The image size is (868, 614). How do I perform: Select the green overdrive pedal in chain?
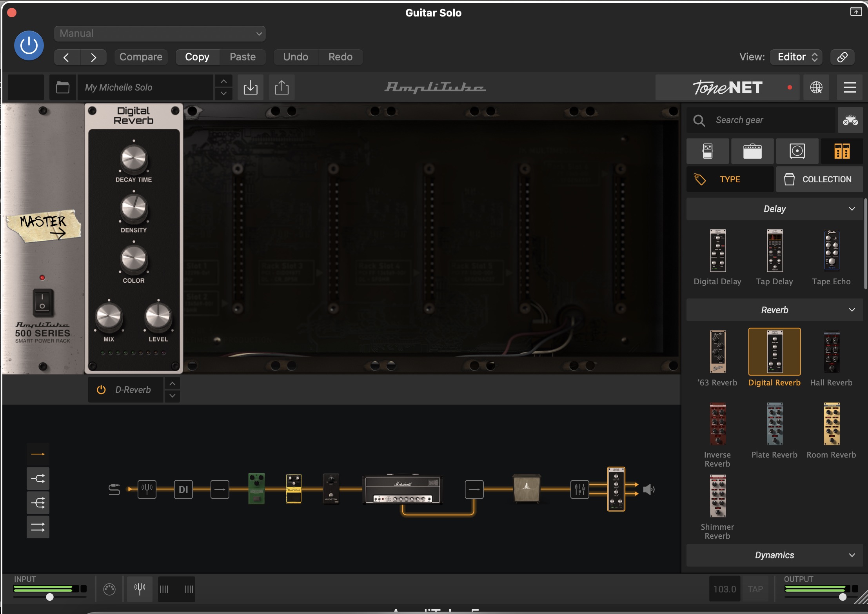click(x=256, y=489)
